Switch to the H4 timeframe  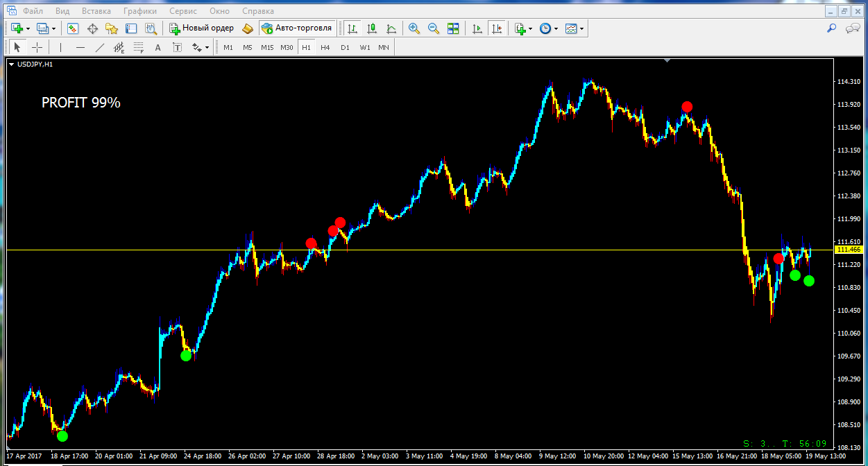click(x=325, y=47)
